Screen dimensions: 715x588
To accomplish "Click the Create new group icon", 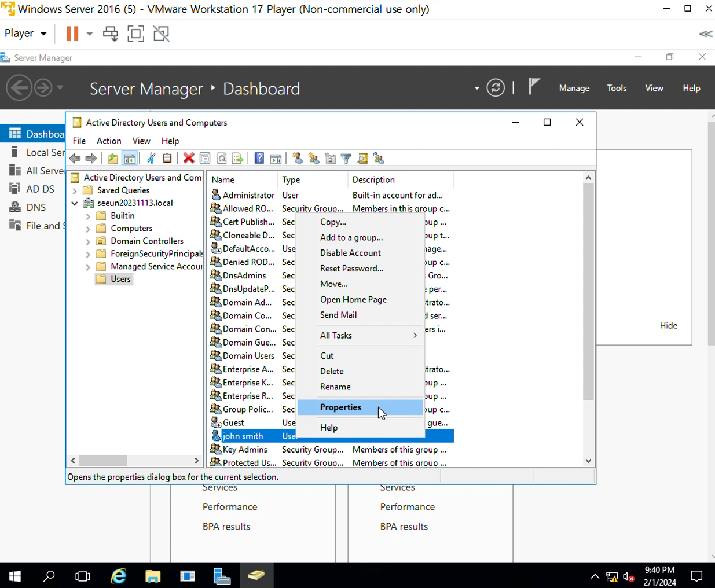I will click(x=314, y=158).
